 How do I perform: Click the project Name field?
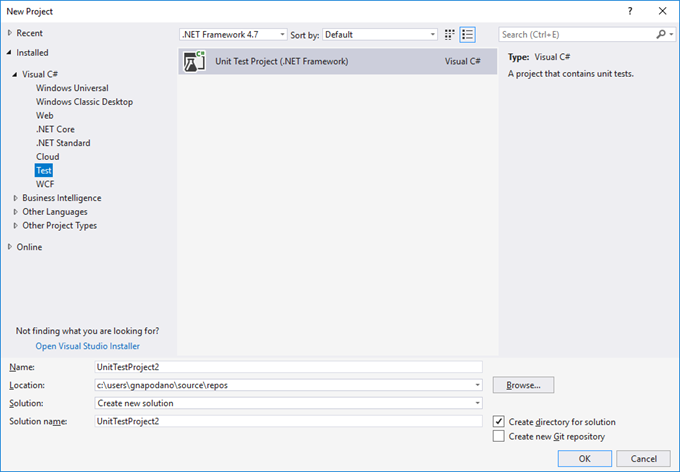[288, 367]
